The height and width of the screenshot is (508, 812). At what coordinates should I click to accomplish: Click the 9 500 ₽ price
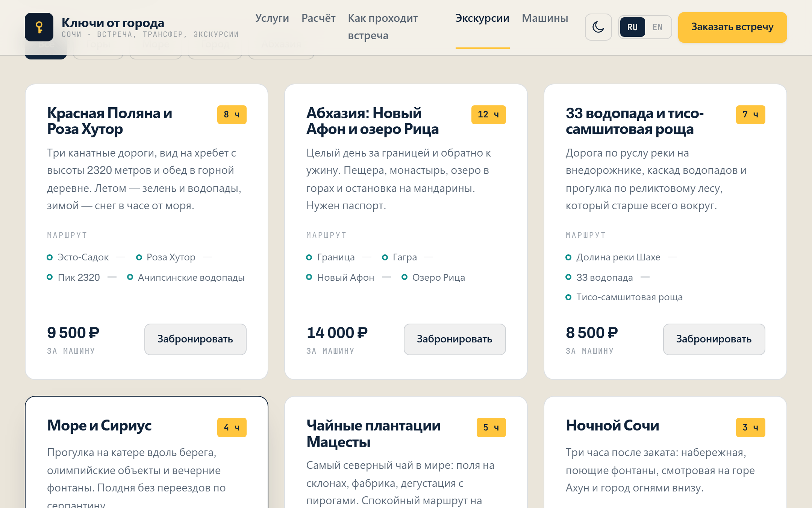[73, 333]
